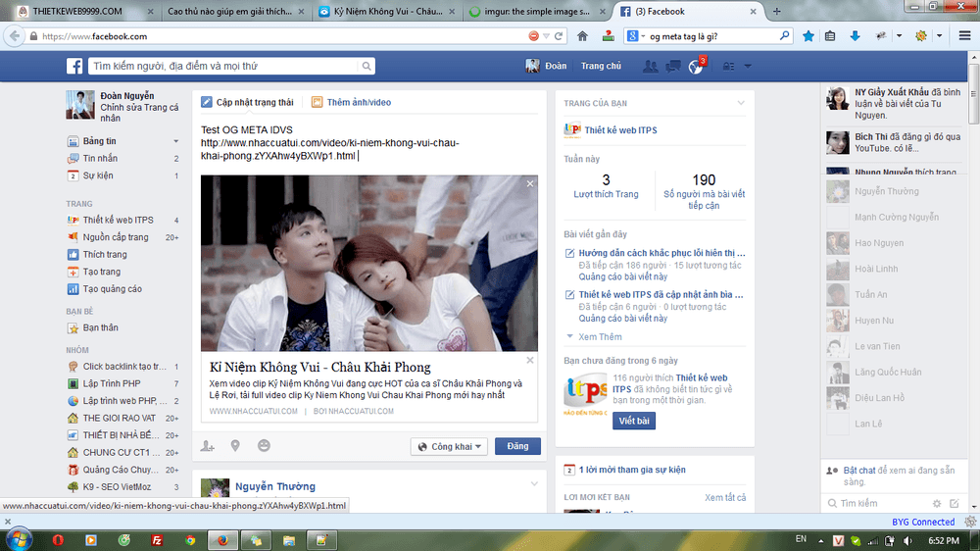Open Tạo trang in sidebar
The image size is (980, 551).
point(101,272)
